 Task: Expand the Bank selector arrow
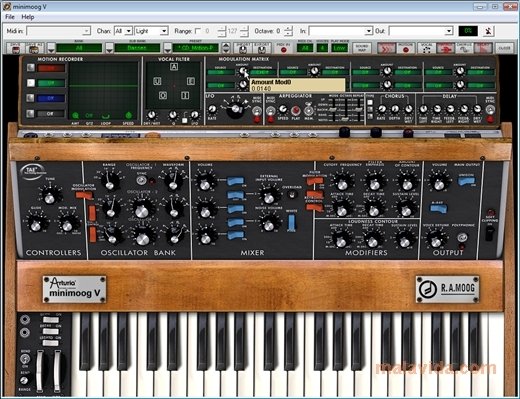tap(51, 48)
